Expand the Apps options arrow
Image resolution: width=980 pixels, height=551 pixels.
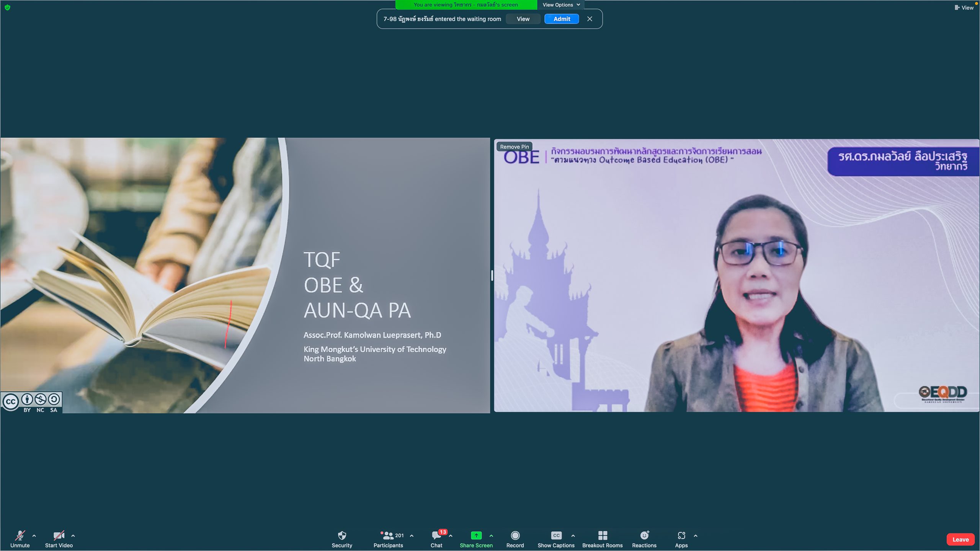(696, 536)
